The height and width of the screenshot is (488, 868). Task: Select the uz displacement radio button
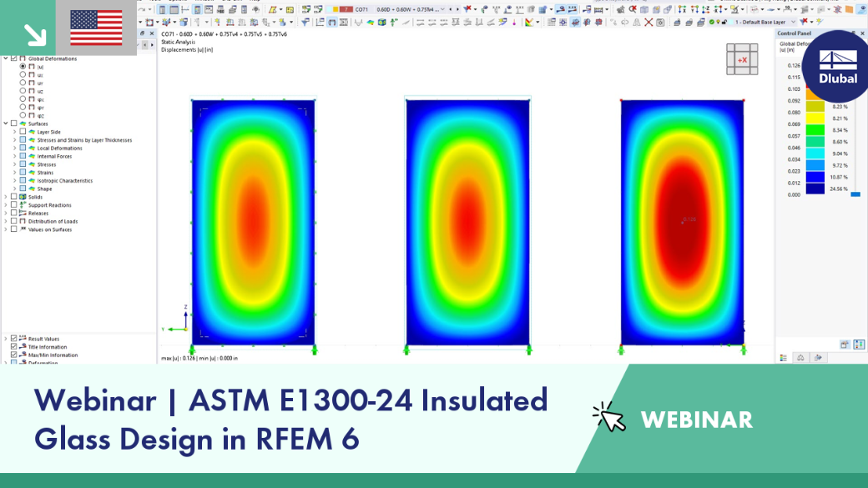(x=23, y=91)
